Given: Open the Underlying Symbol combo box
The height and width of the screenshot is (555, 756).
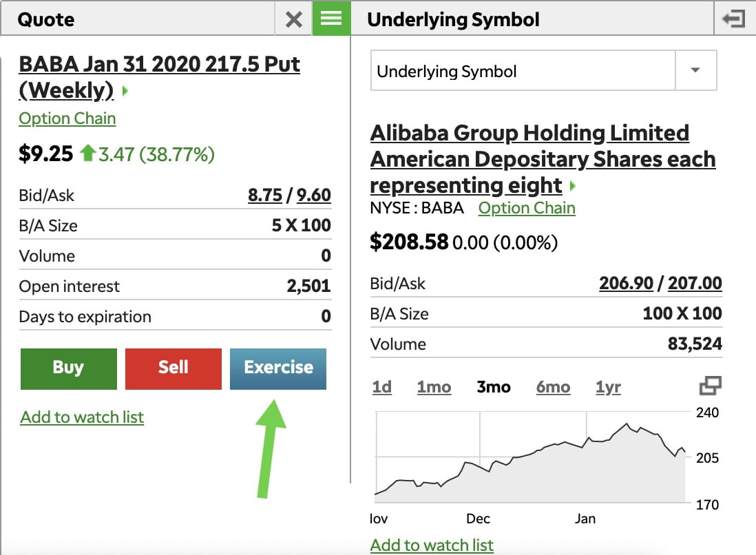Looking at the screenshot, I should pyautogui.click(x=543, y=70).
